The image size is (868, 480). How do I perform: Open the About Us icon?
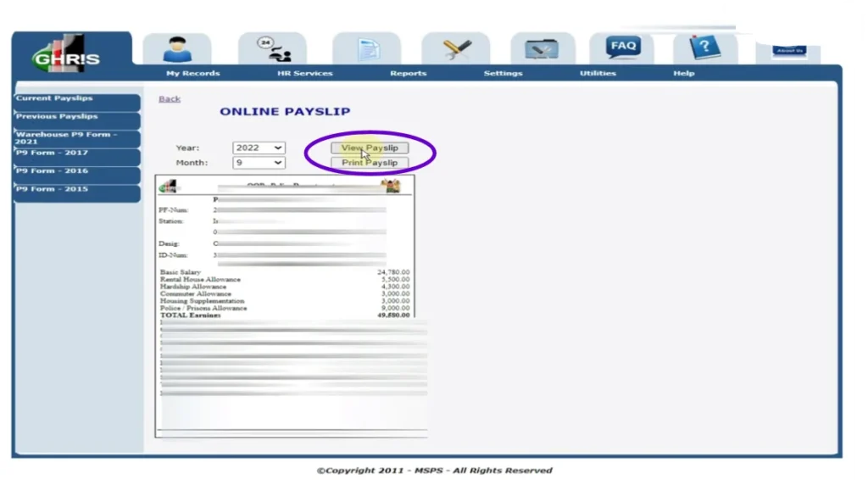coord(788,50)
